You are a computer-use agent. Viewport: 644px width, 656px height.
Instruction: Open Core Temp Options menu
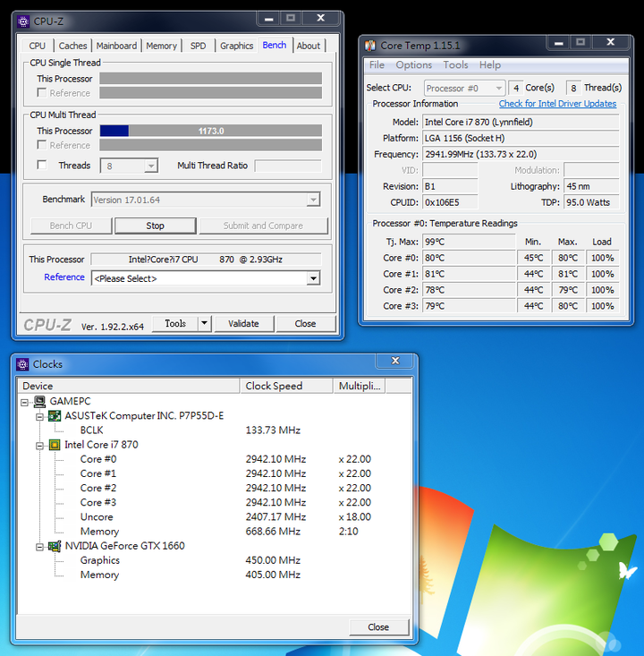414,64
